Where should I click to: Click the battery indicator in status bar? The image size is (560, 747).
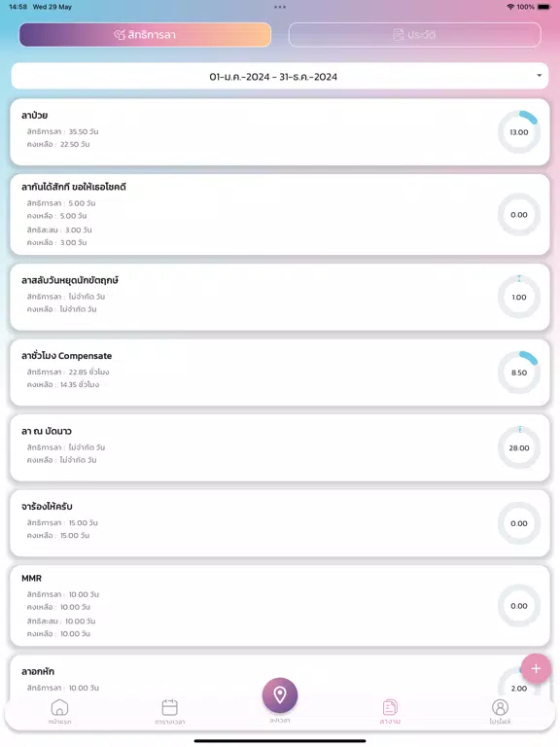(x=543, y=7)
